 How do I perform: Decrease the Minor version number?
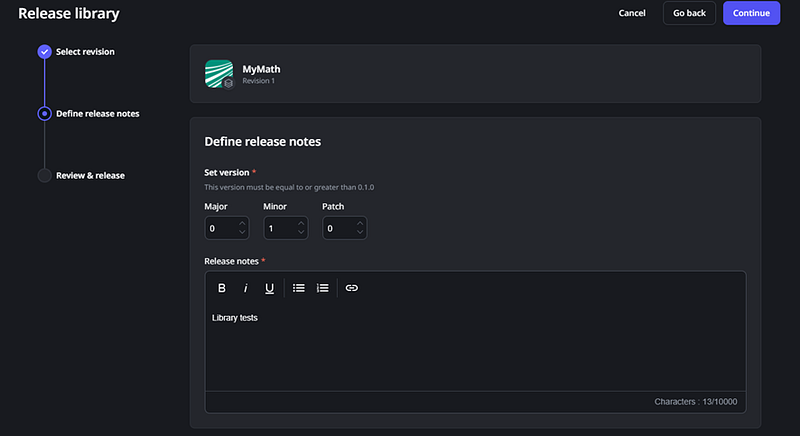(x=301, y=232)
